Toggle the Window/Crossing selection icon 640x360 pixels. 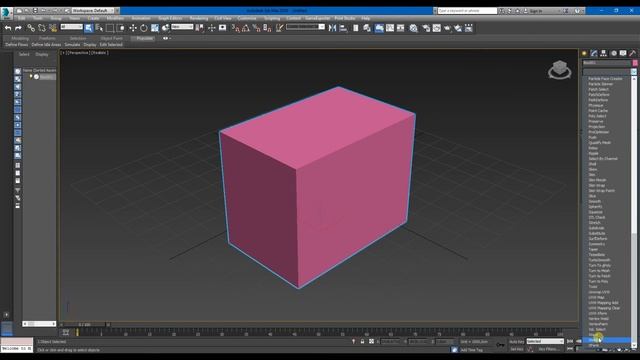121,28
